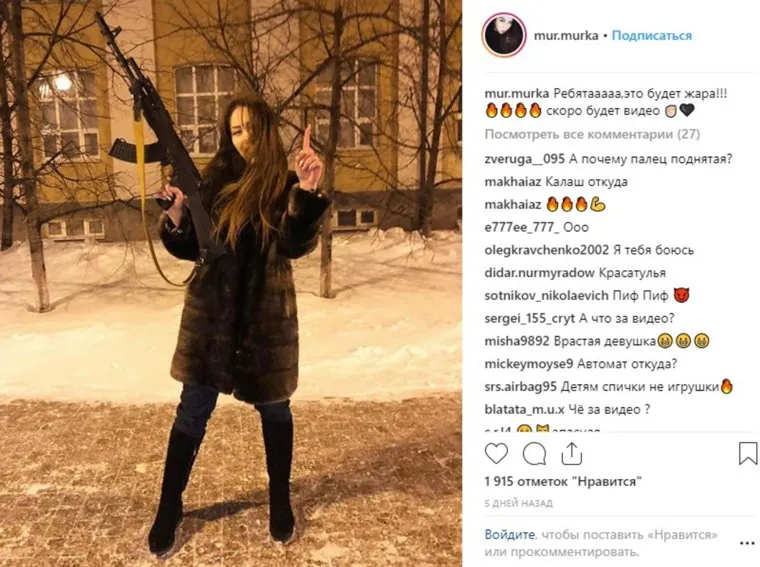Visit srs.airbag95 commenter profile
This screenshot has width=760, height=567.
click(521, 387)
